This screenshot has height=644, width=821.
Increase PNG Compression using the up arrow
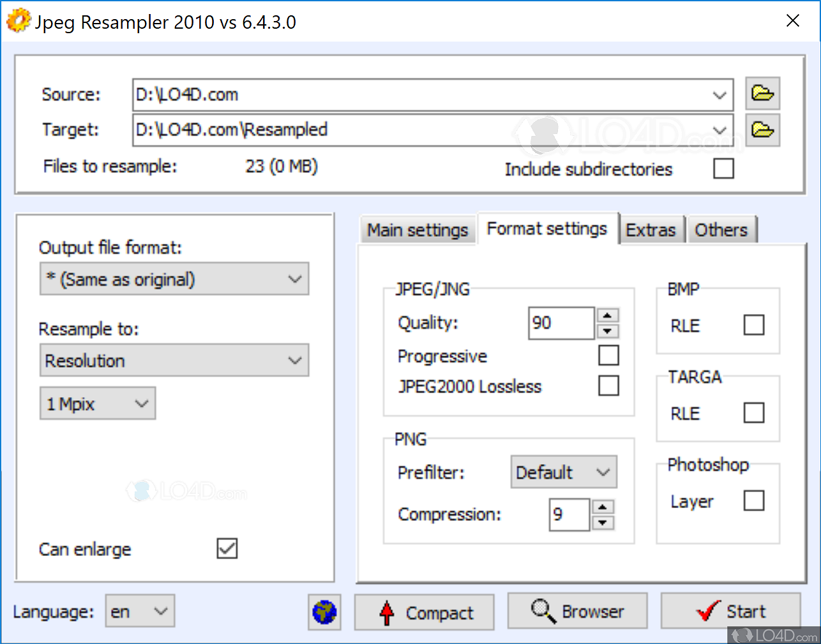(x=603, y=507)
